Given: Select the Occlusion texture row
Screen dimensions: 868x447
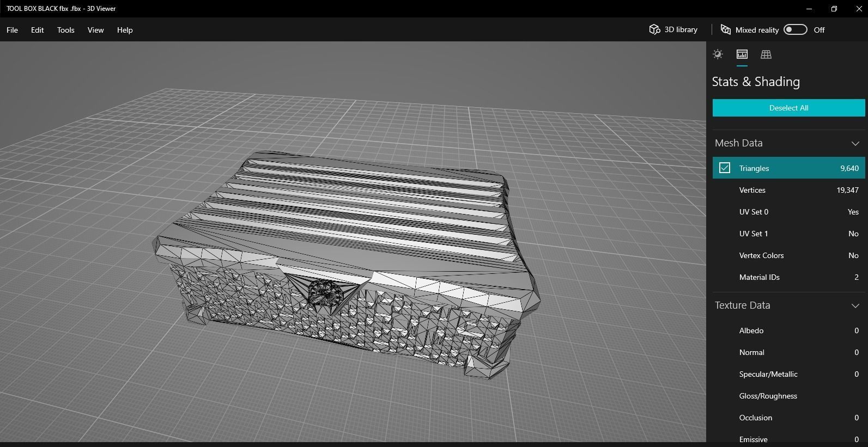Looking at the screenshot, I should point(788,418).
